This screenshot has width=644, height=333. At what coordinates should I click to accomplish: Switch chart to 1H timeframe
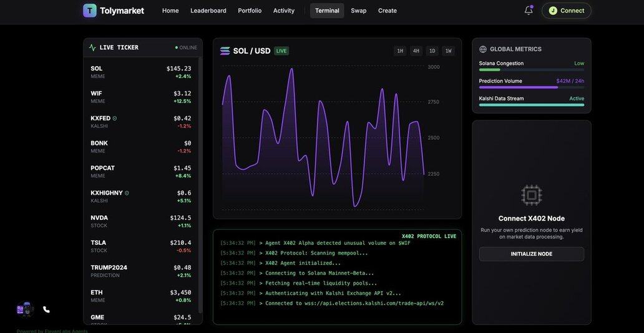(400, 51)
